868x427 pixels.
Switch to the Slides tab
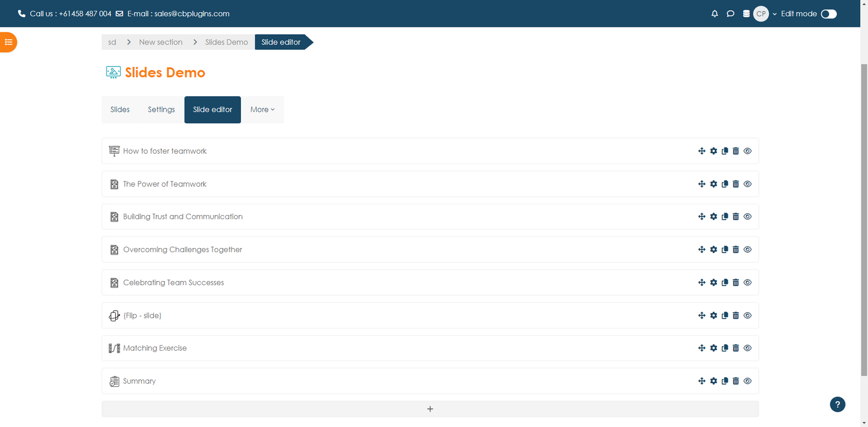click(120, 110)
